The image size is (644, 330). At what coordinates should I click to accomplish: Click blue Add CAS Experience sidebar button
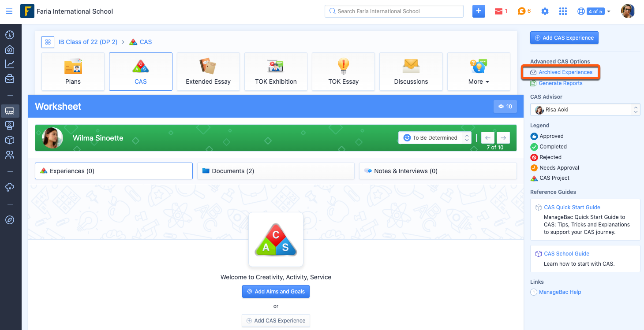click(x=564, y=38)
